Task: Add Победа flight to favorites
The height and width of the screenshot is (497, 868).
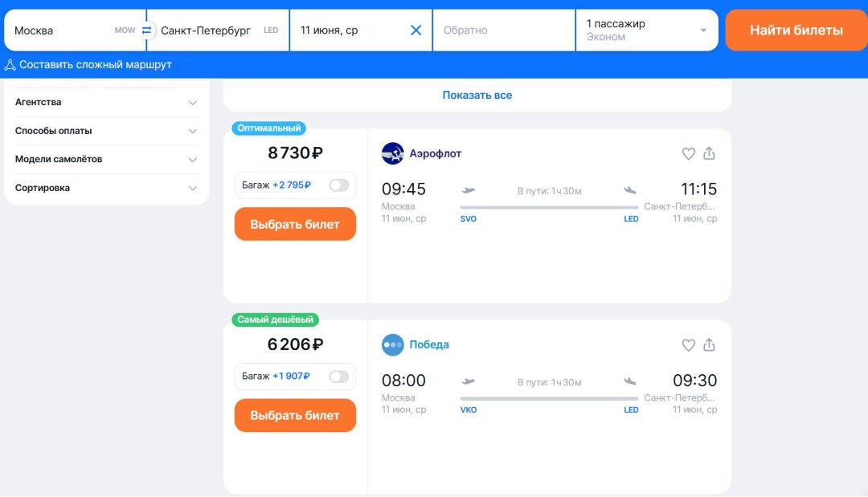Action: tap(688, 345)
